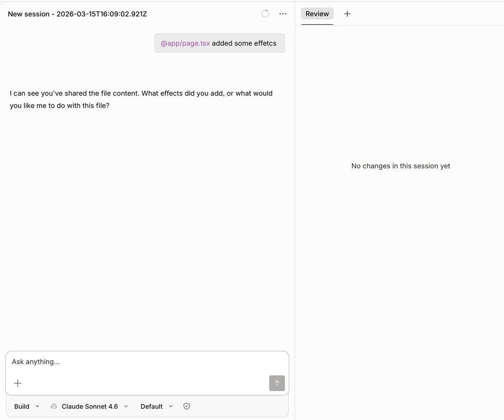This screenshot has height=420, width=504.
Task: Click the shield permissions icon
Action: (187, 406)
